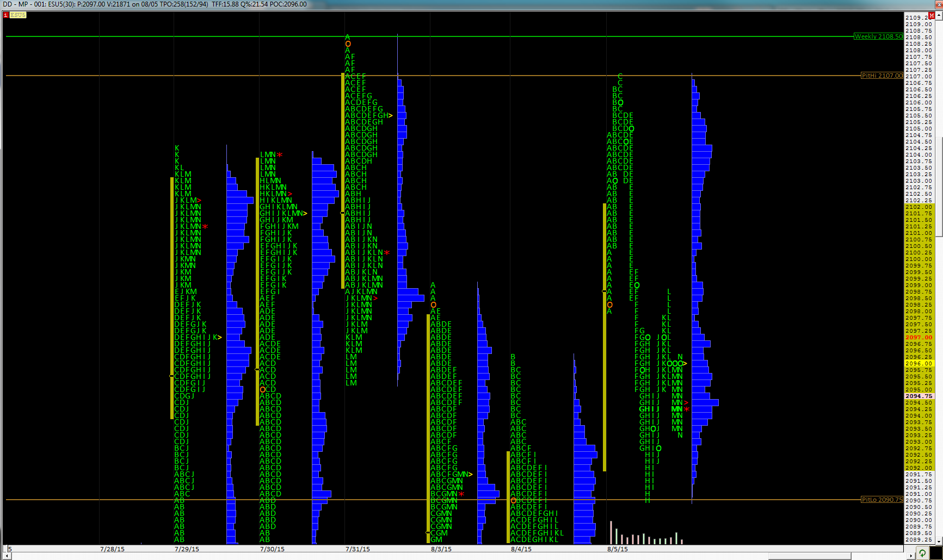This screenshot has width=943, height=560.
Task: Click the 'Weekly 2108.50' line label
Action: tap(878, 36)
